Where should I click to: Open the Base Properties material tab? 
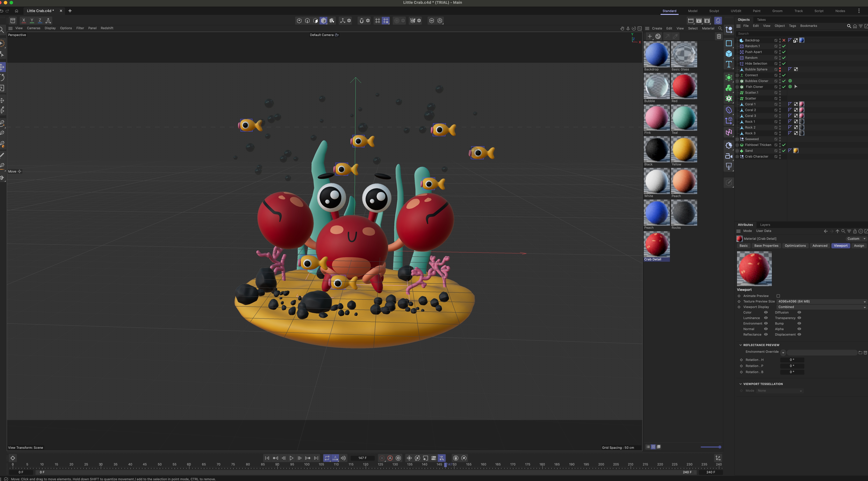[x=766, y=246]
